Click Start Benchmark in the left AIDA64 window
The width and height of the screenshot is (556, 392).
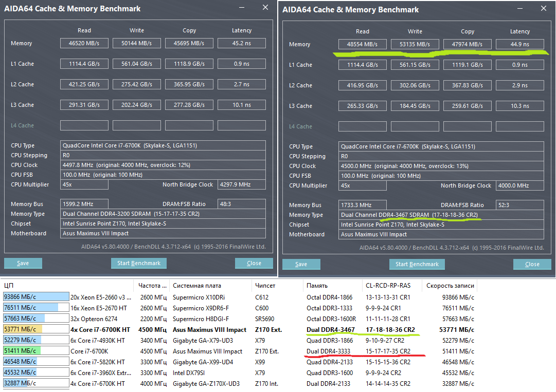pyautogui.click(x=139, y=263)
